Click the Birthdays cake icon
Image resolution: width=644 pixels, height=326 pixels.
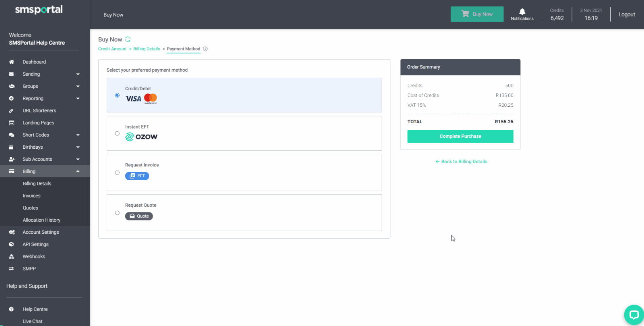11,147
